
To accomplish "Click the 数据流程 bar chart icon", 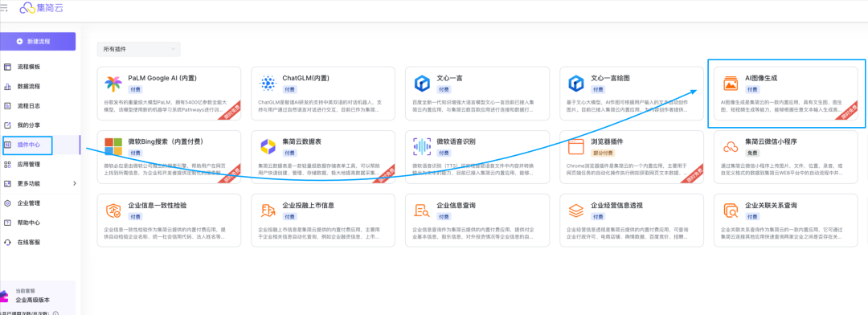I will pyautogui.click(x=8, y=86).
